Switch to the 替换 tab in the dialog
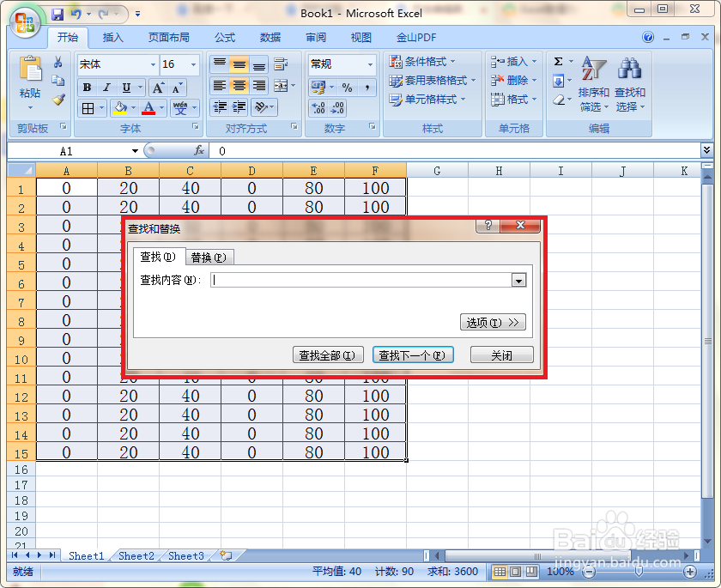Viewport: 721px width, 588px height. 209,256
